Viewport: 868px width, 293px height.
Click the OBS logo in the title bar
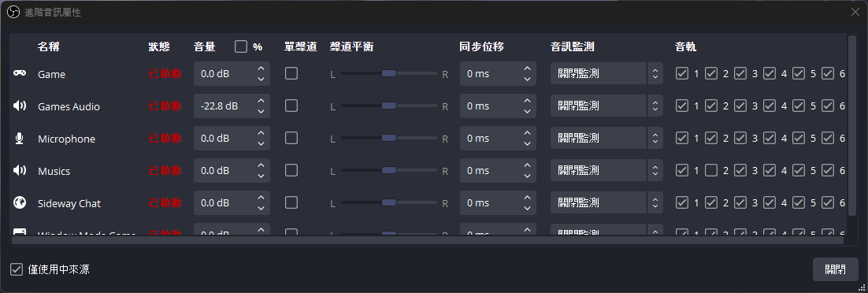coord(14,12)
